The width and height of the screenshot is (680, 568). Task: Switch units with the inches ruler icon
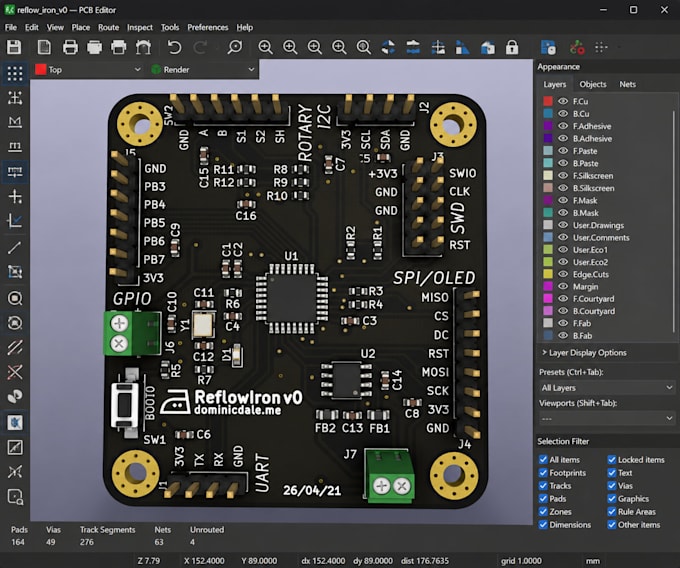(15, 122)
